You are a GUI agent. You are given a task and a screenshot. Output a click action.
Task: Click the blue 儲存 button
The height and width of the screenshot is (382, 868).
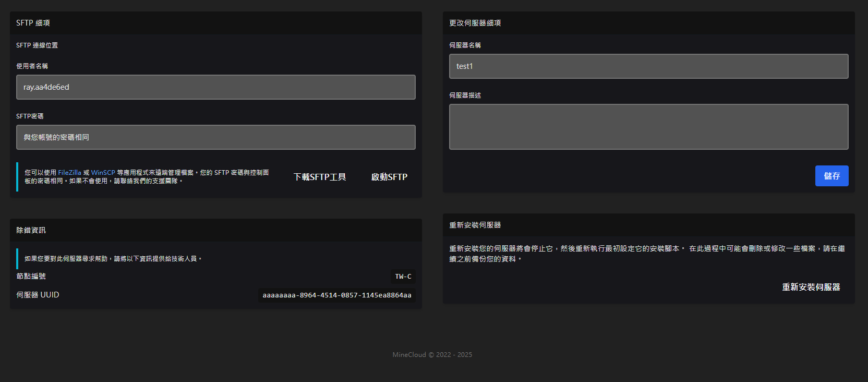(x=831, y=176)
